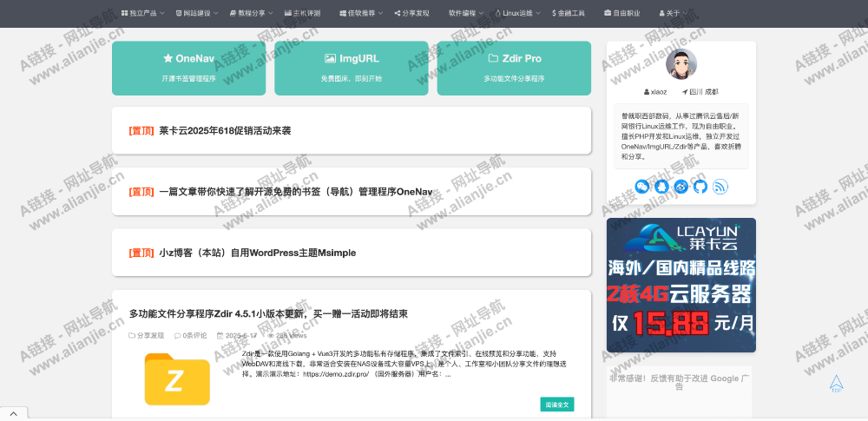This screenshot has width=868, height=421.
Task: Click the 2025-6-17 post date
Action: 237,335
